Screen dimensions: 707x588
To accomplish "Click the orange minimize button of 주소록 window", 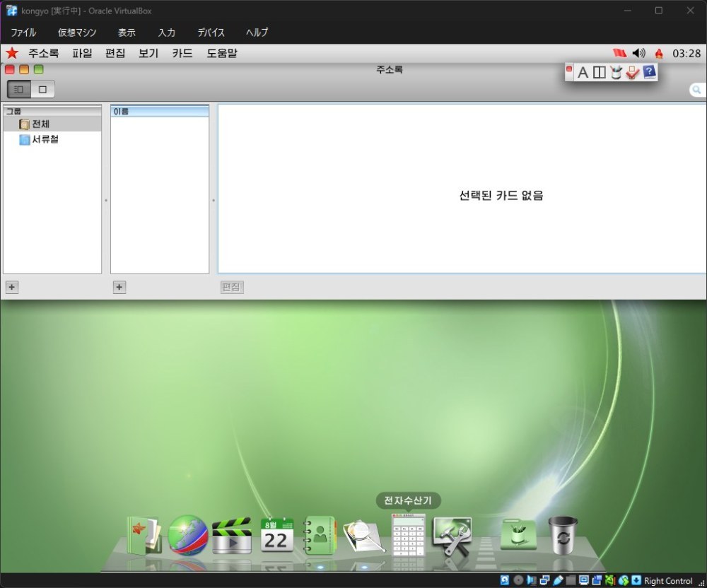I will tap(24, 69).
